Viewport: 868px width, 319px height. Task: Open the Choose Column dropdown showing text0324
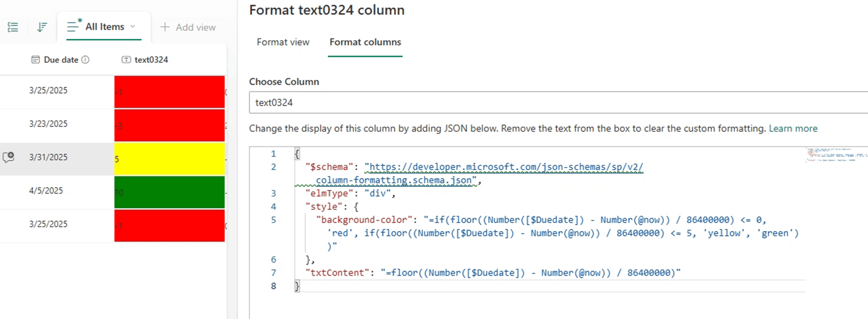(558, 103)
